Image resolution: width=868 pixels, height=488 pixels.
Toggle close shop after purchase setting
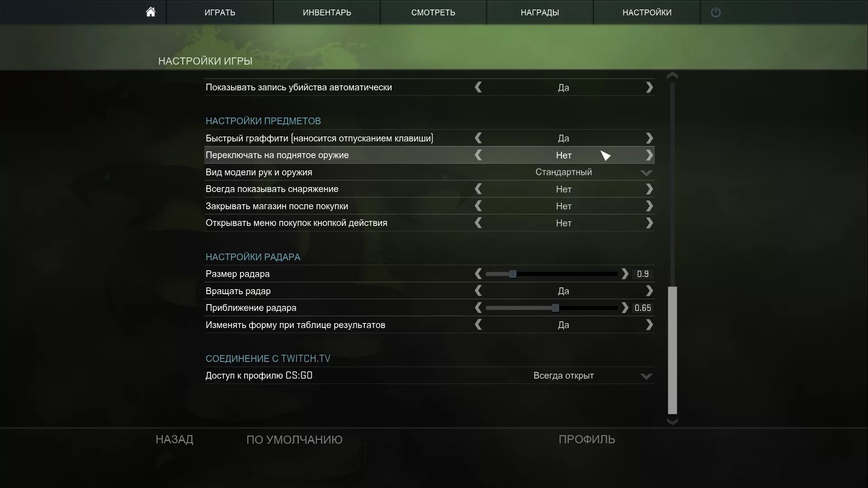pyautogui.click(x=649, y=206)
